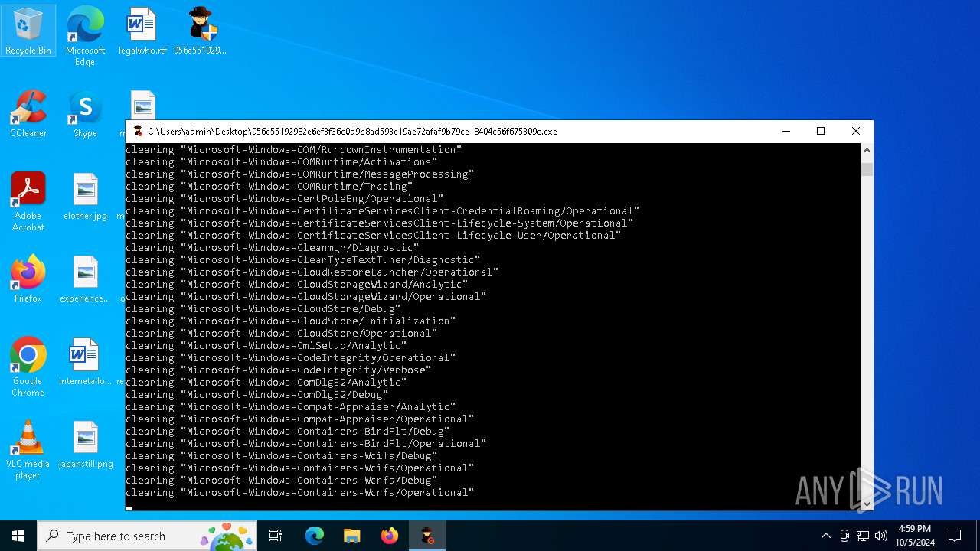The height and width of the screenshot is (551, 980).
Task: Click the line clearing "Microsoft-Windows-CodeIntegrity/Verbose"
Action: [x=279, y=370]
